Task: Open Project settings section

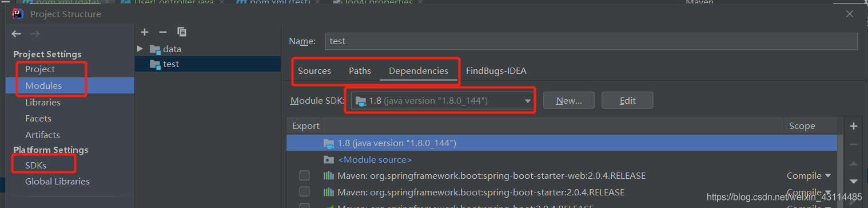Action: pyautogui.click(x=40, y=69)
